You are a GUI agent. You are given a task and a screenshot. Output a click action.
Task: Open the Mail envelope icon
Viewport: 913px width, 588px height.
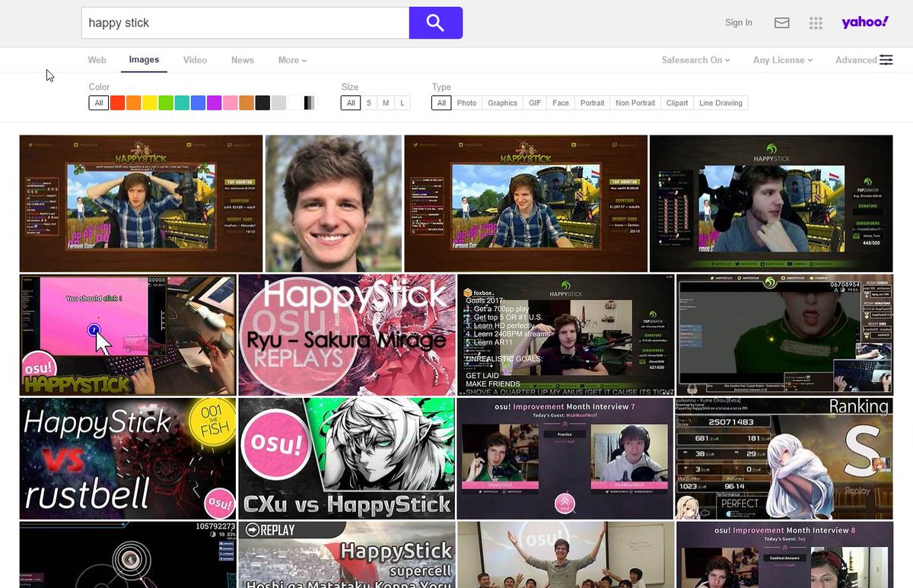coord(781,23)
